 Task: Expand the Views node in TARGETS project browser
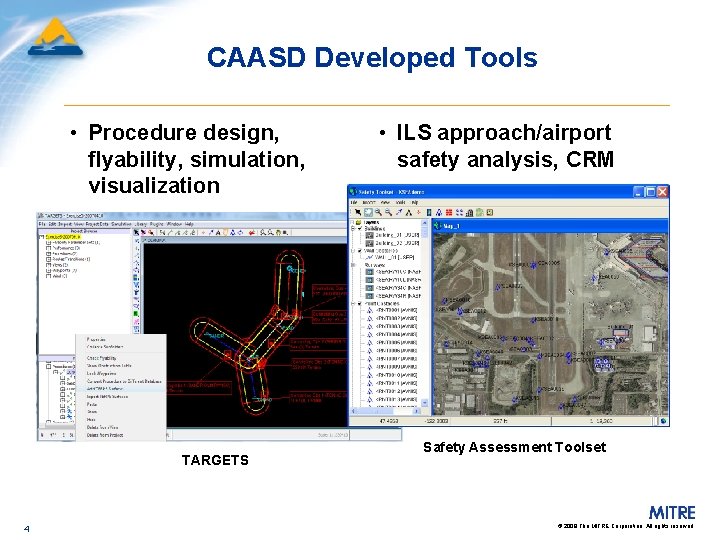[x=48, y=264]
